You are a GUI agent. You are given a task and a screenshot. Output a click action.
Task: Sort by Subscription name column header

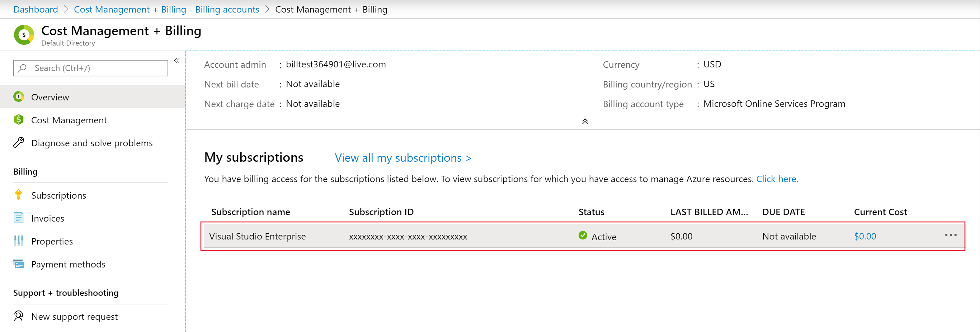(x=250, y=212)
